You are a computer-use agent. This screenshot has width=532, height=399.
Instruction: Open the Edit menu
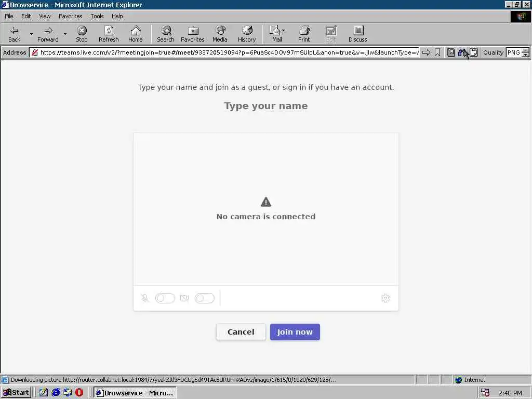pyautogui.click(x=26, y=16)
